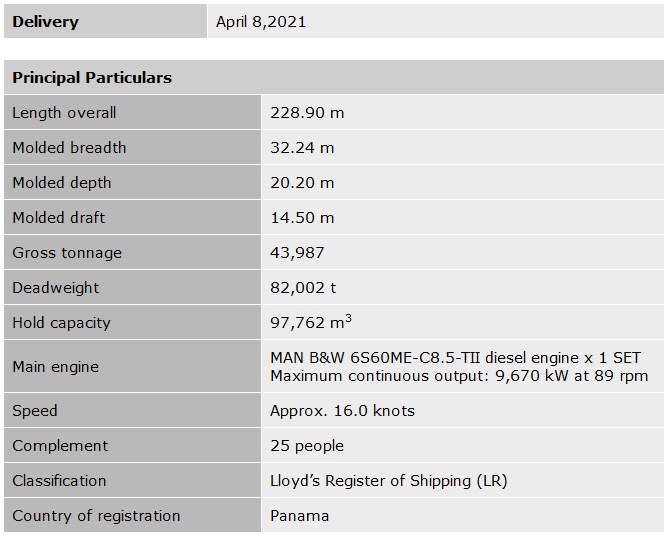
Task: Select the Deadweight label
Action: (56, 288)
